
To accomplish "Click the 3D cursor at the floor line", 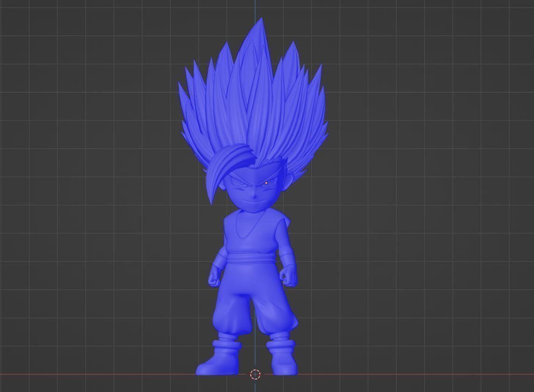I will (x=256, y=374).
